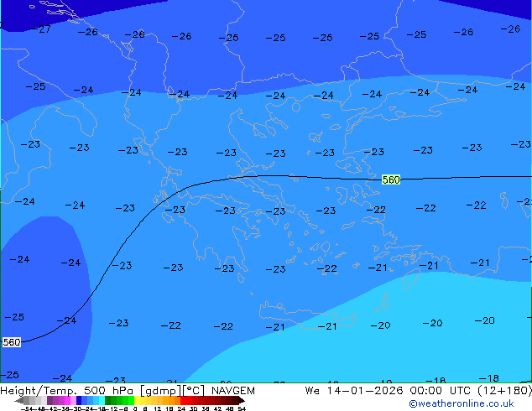
Task: Click the gray left arrow of the legend
Action: click(19, 401)
